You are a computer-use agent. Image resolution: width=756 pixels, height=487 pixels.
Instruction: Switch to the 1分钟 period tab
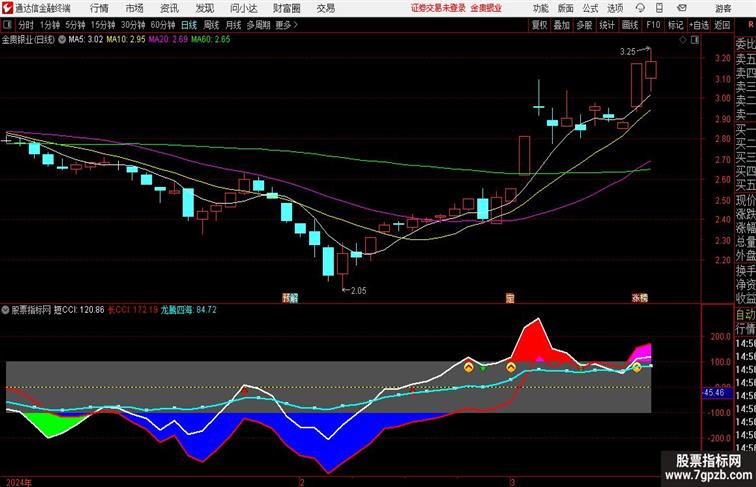click(50, 25)
